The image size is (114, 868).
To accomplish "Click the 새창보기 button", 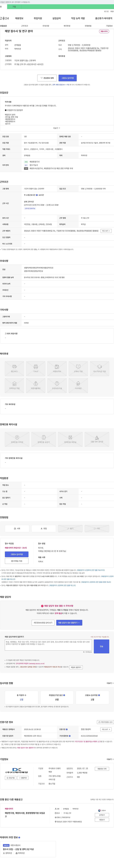I will point(102,820).
